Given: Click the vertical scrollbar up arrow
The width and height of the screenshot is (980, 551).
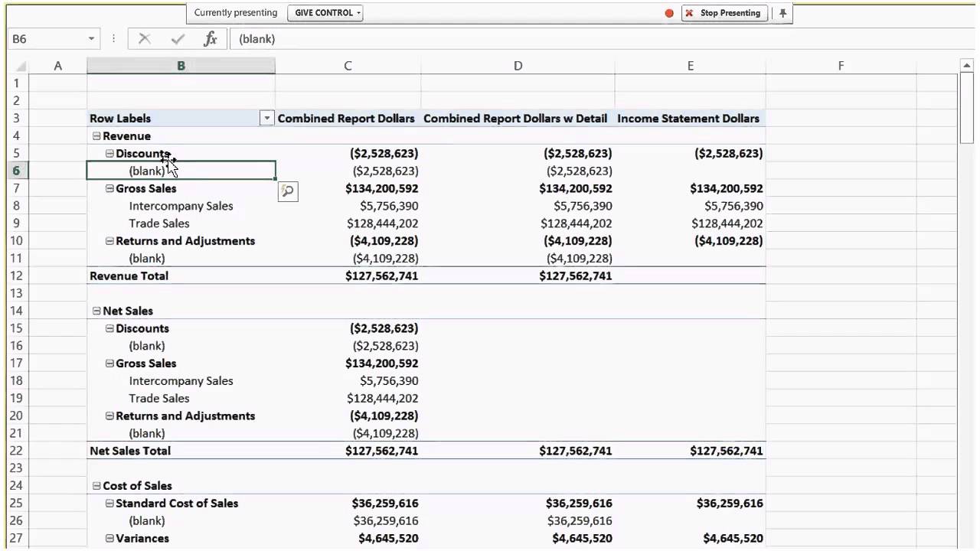Looking at the screenshot, I should [967, 67].
